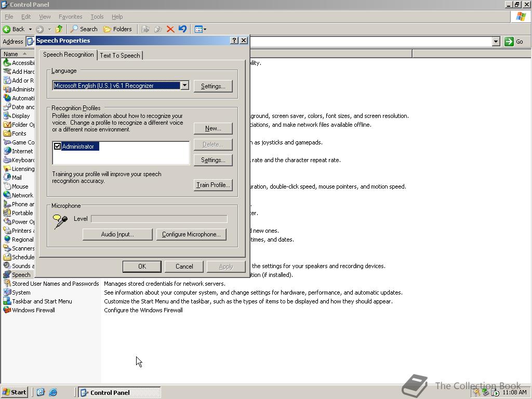Go up one folder level icon
532x399 pixels.
(59, 29)
